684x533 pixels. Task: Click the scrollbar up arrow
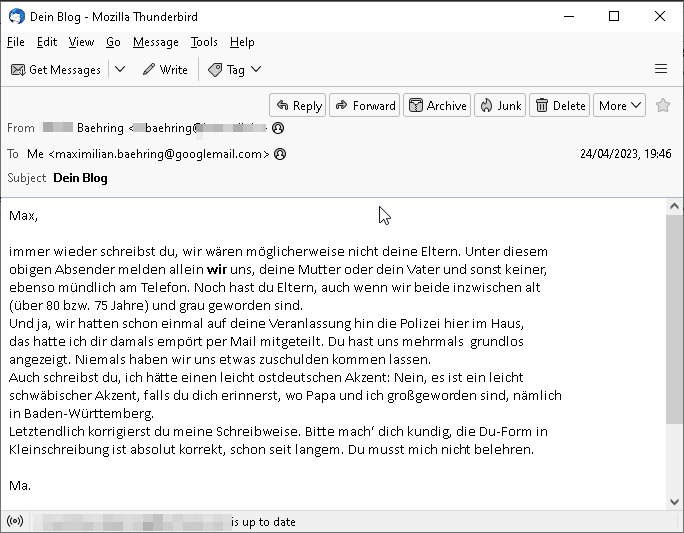coord(674,206)
